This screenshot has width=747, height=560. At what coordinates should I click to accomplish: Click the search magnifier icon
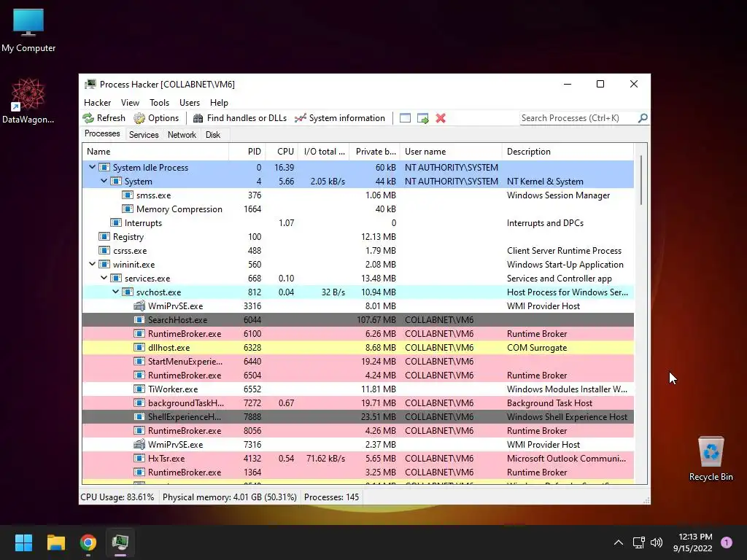(643, 117)
